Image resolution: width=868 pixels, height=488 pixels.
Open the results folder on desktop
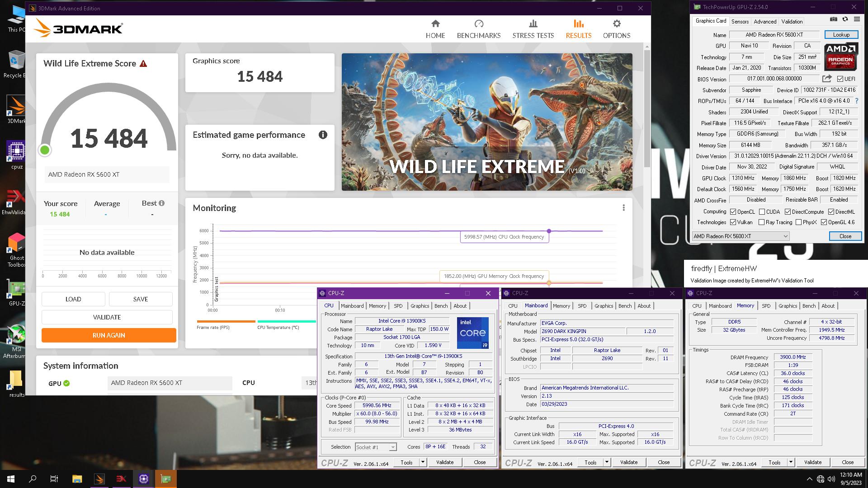pos(16,384)
